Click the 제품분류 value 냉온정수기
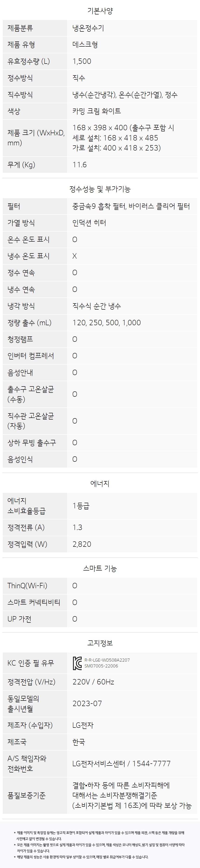200x868 pixels. point(88,28)
